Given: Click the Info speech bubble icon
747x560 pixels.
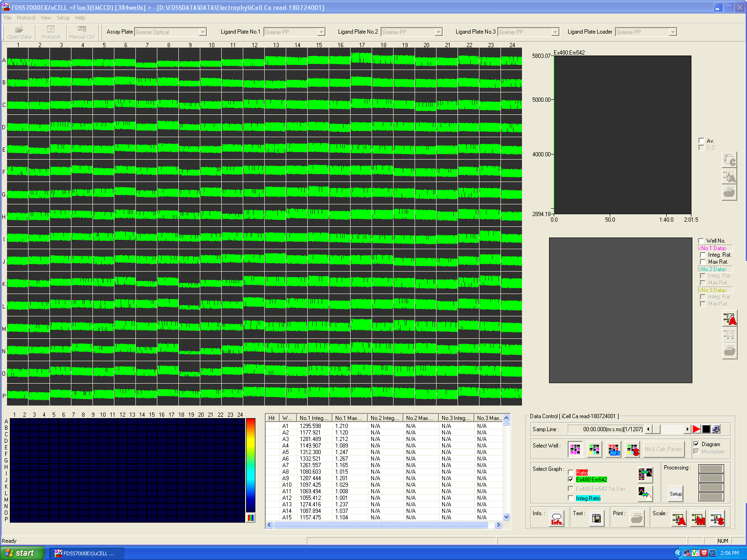Looking at the screenshot, I should [x=557, y=519].
